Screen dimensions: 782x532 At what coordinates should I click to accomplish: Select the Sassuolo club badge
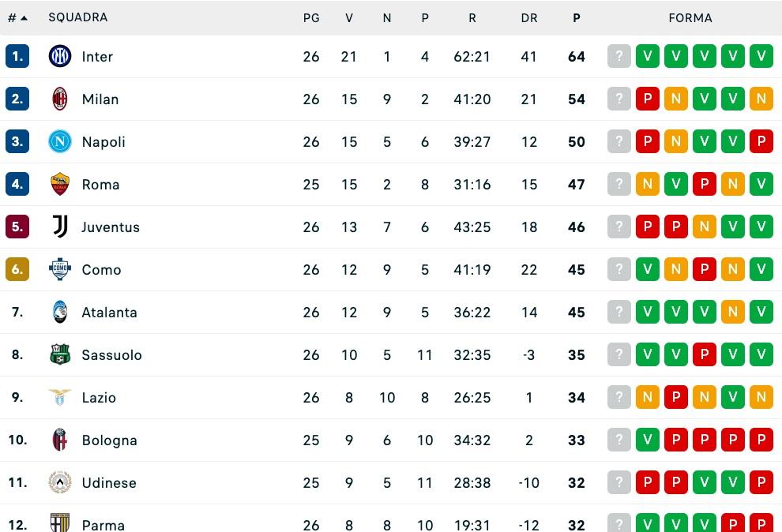point(59,354)
